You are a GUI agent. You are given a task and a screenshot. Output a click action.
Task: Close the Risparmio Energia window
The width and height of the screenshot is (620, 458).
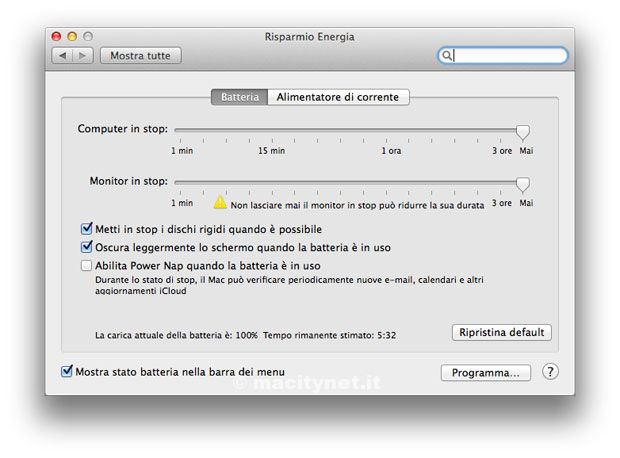(57, 36)
